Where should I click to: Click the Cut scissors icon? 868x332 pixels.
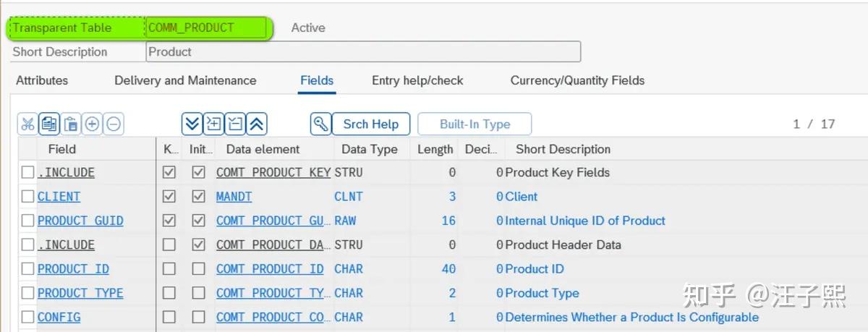tap(27, 124)
